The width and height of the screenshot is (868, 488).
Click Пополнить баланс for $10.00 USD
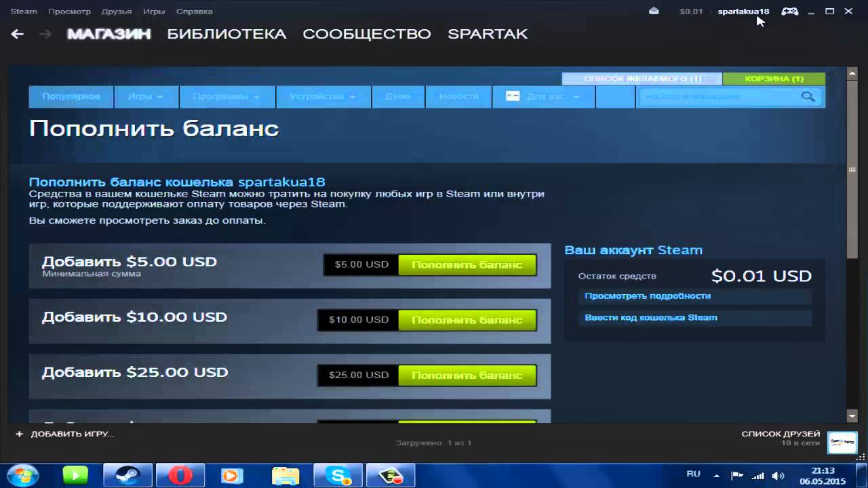coord(467,320)
